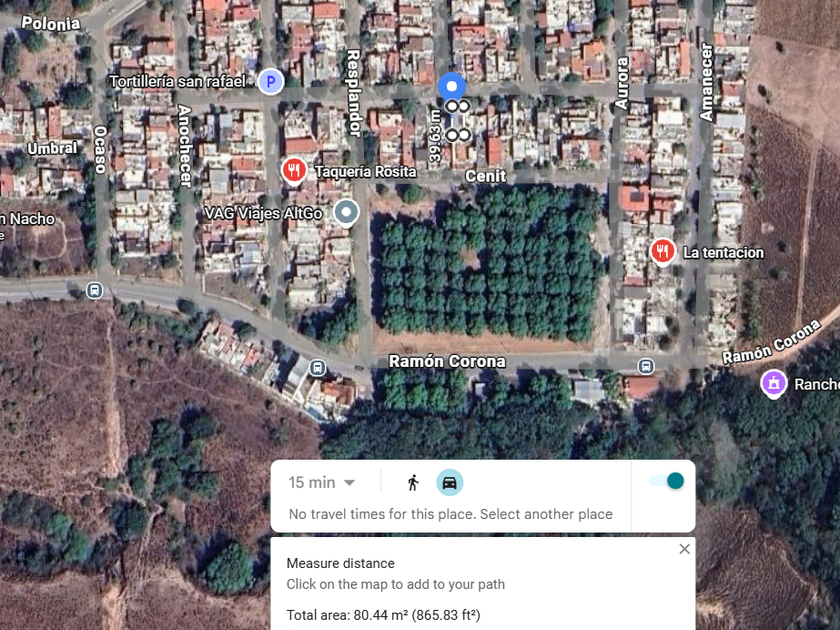This screenshot has width=840, height=630.
Task: Open the 15 min duration dropdown
Action: pyautogui.click(x=322, y=483)
